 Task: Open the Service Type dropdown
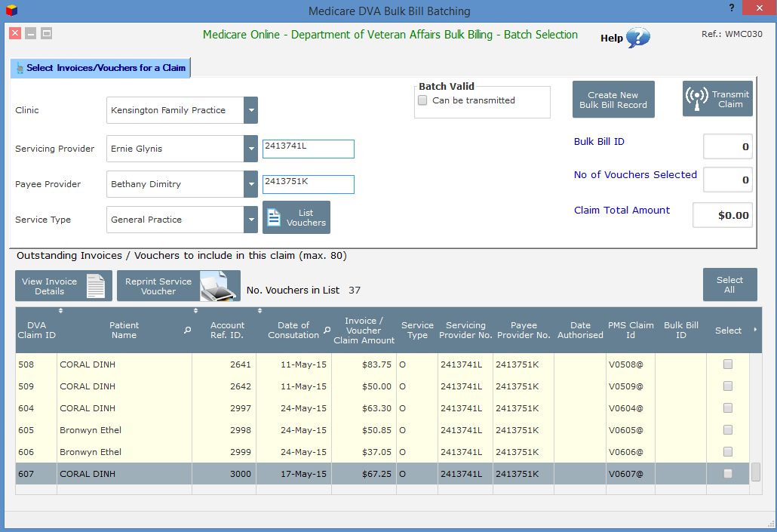point(250,220)
